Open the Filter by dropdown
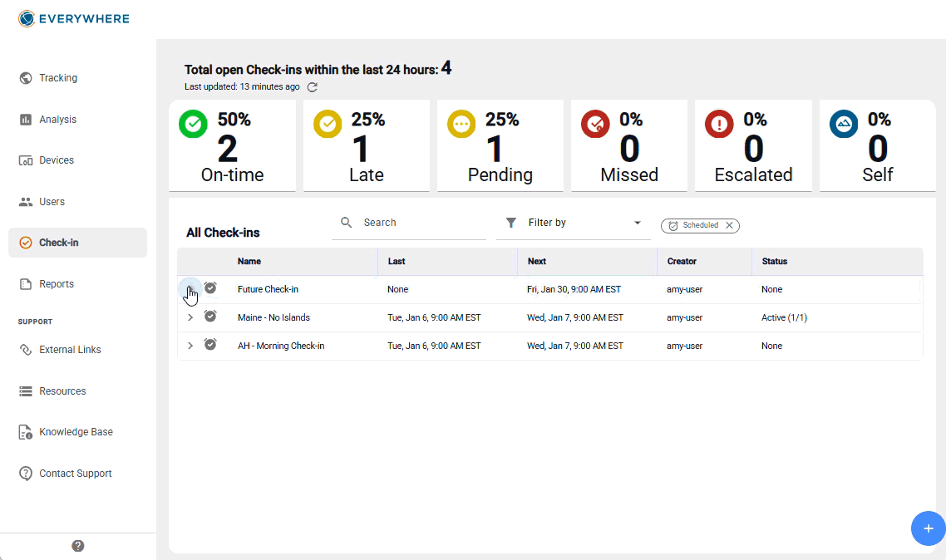This screenshot has height=560, width=946. [573, 223]
